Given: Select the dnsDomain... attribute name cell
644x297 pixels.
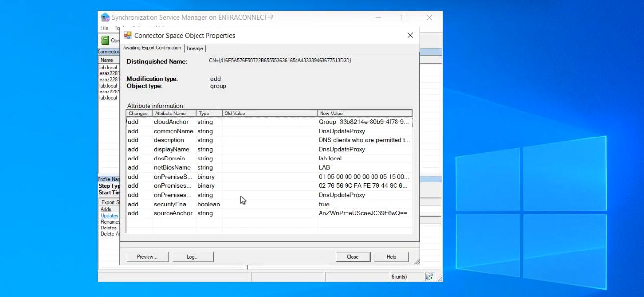Looking at the screenshot, I should (x=172, y=159).
